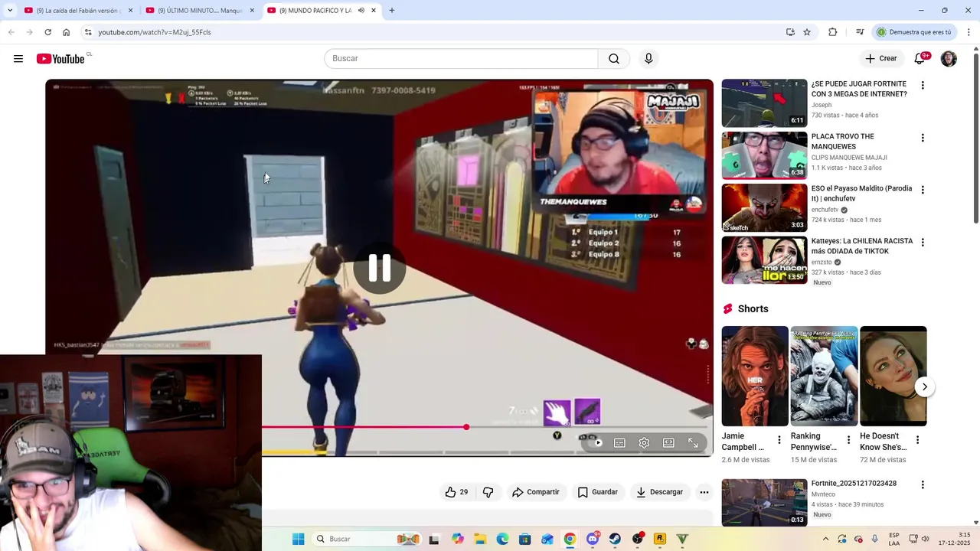
Task: Open more actions ellipsis below video
Action: coord(704,492)
